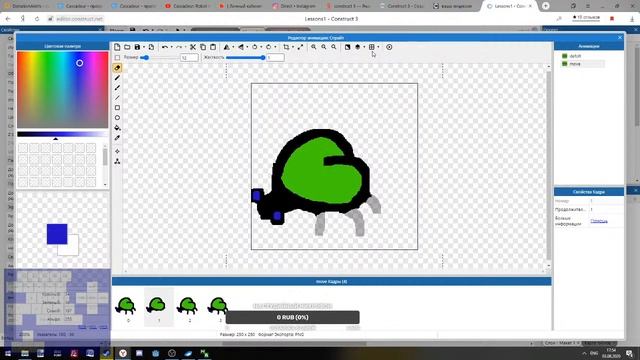640x360 pixels.
Task: Expand the rotate counter-clockwise dropdown arrow
Action: (261, 47)
